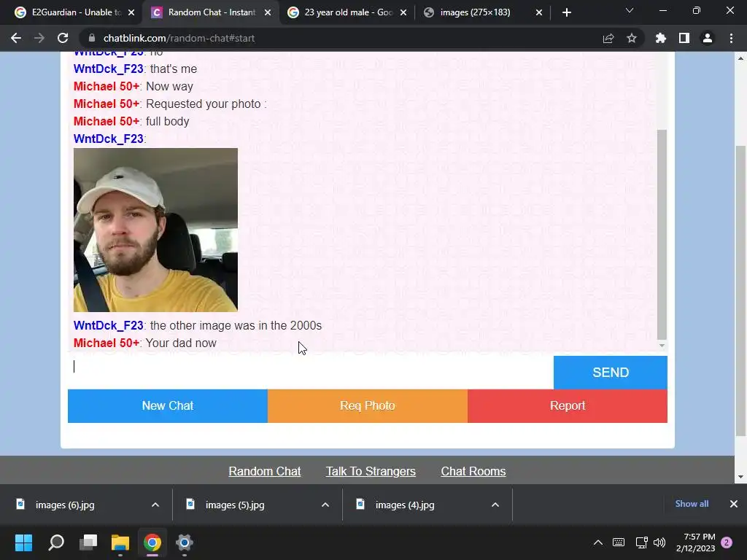Click the Req Photo button
Screen dimensions: 747x560
pyautogui.click(x=368, y=405)
